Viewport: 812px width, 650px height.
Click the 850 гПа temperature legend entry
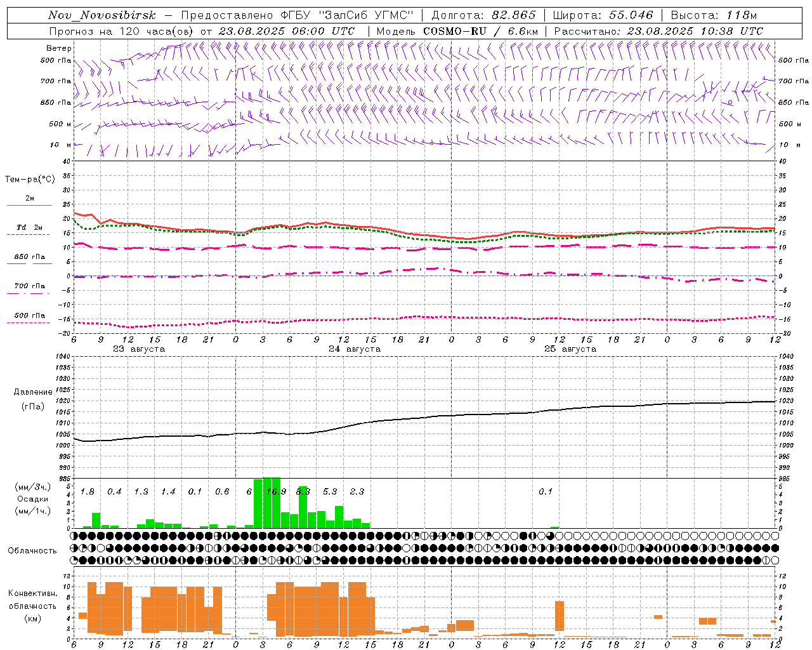(x=29, y=259)
